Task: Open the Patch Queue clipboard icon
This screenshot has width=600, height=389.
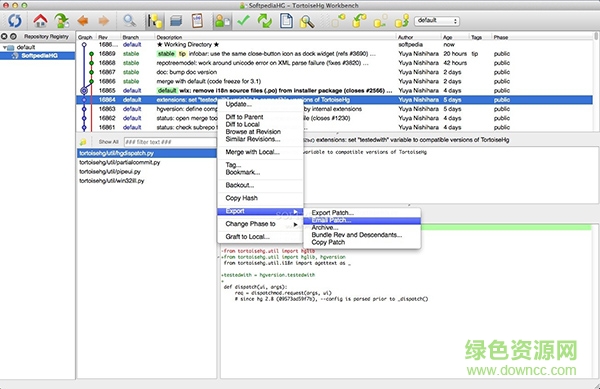Action: tap(197, 21)
